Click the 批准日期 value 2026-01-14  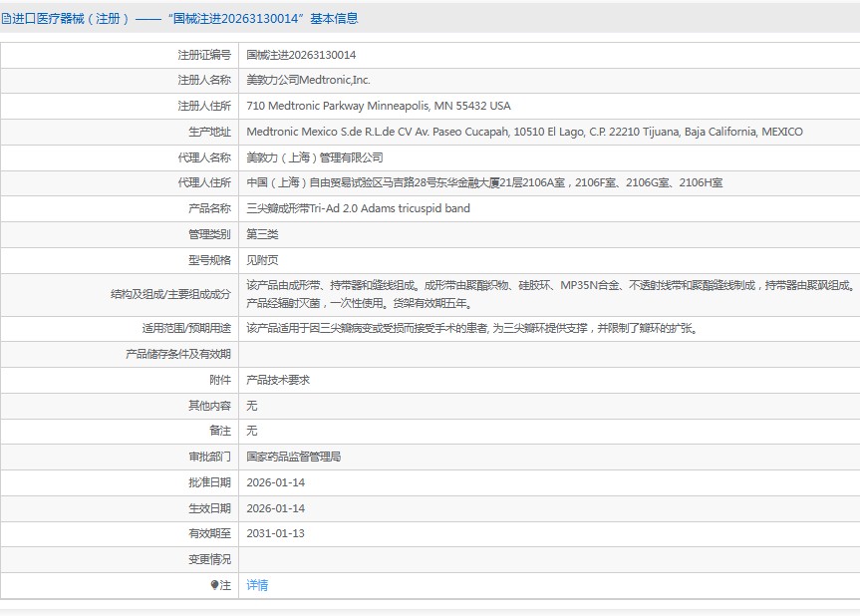(x=275, y=482)
